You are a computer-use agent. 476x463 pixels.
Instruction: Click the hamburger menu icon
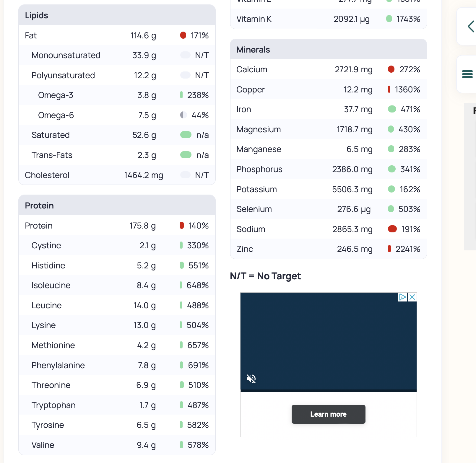coord(467,74)
